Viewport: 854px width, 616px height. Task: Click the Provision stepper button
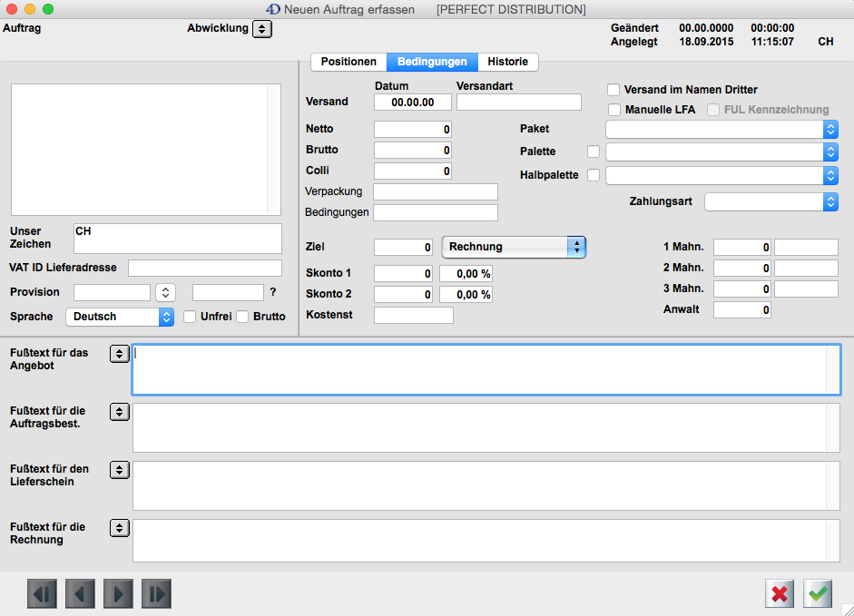point(165,292)
